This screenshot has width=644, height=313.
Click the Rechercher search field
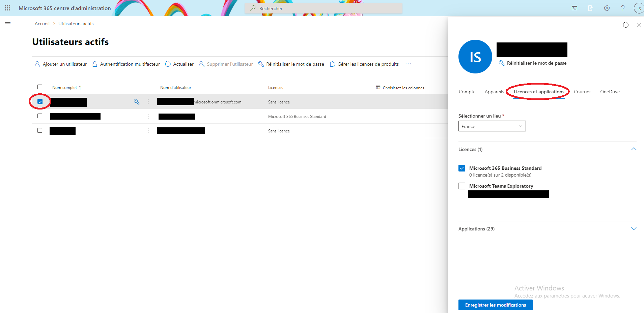323,8
